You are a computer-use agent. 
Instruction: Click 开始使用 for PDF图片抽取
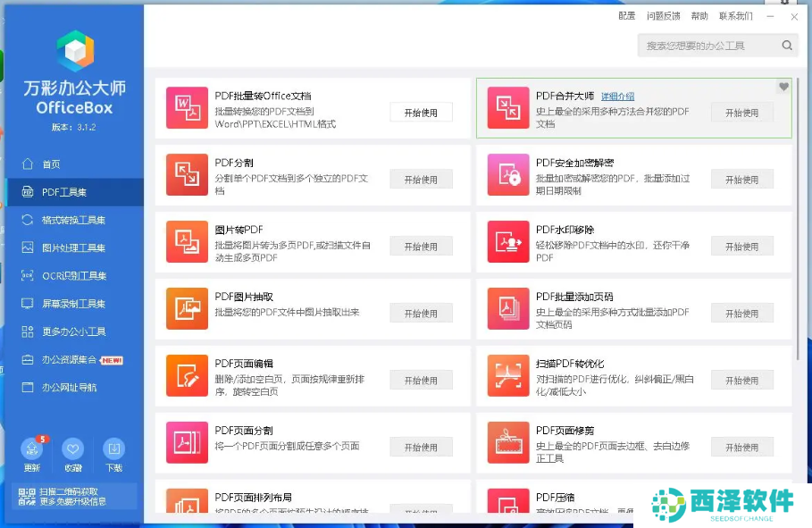(x=421, y=313)
